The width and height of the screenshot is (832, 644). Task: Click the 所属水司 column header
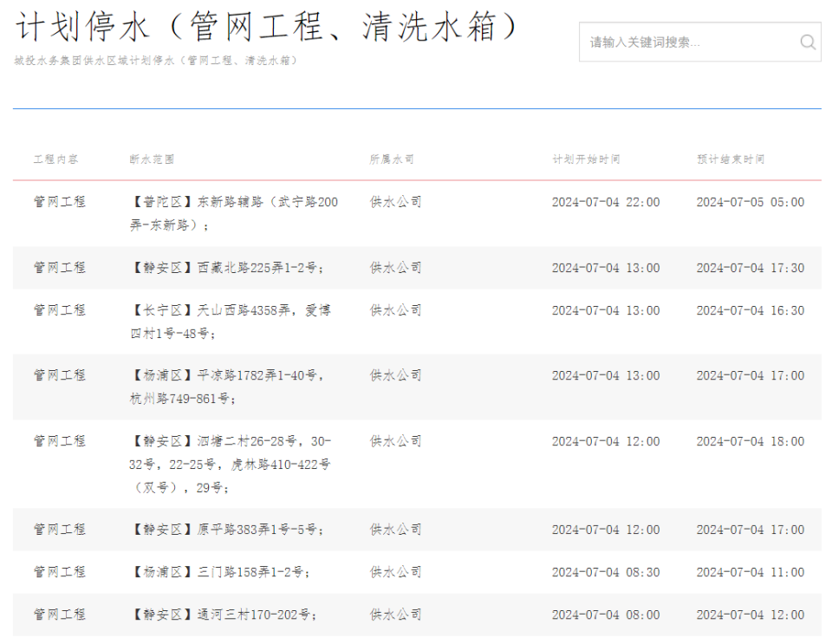coord(392,159)
